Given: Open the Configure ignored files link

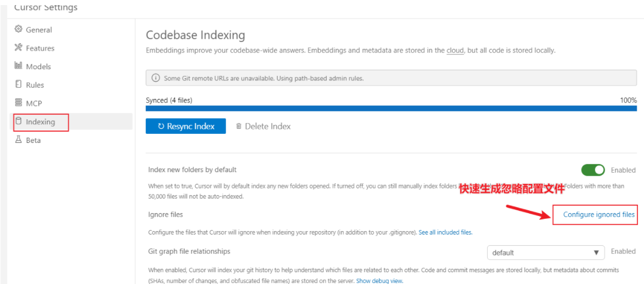Looking at the screenshot, I should [599, 214].
